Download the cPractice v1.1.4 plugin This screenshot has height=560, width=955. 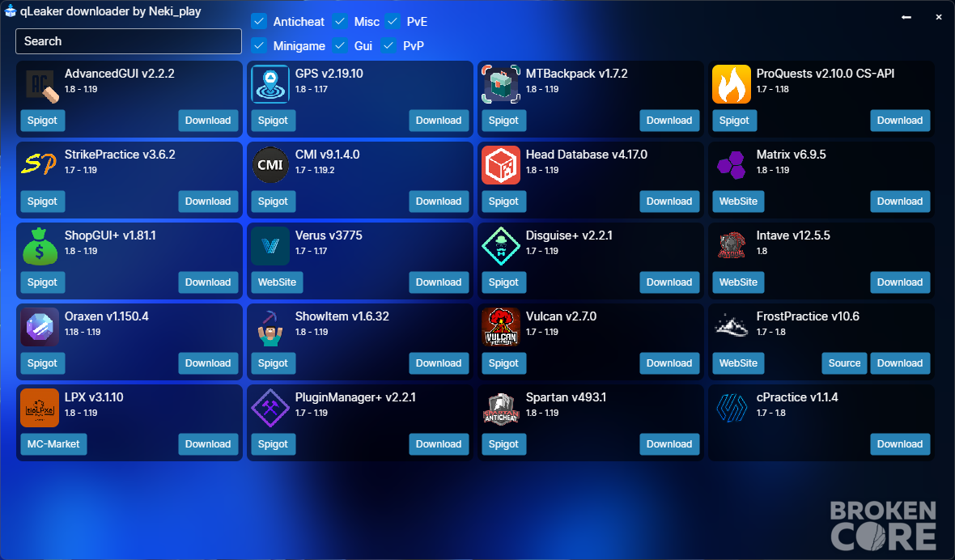tap(900, 444)
